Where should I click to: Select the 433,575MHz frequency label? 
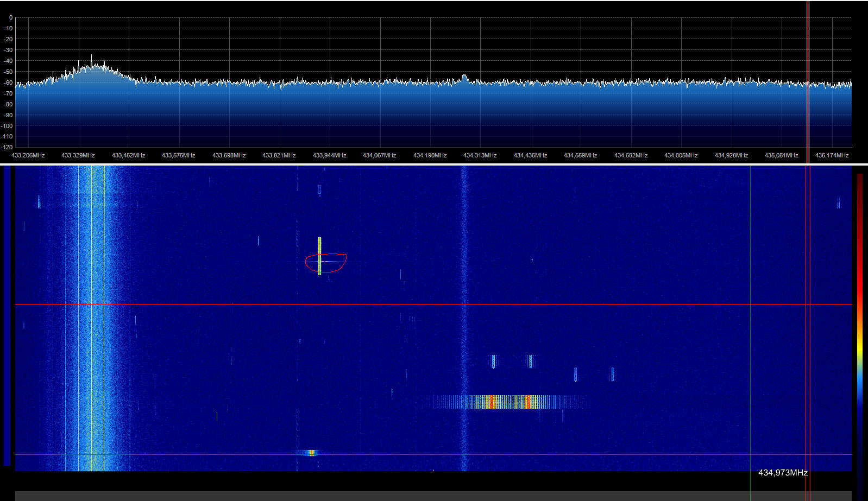click(x=179, y=155)
